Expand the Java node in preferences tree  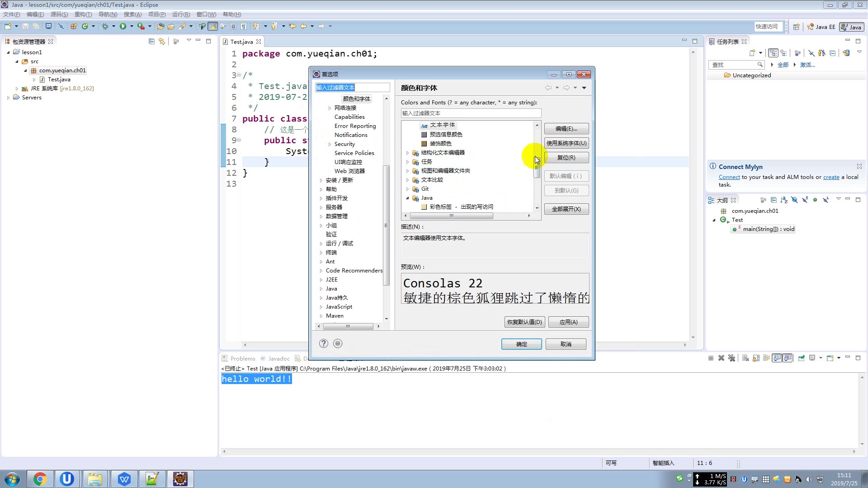321,289
